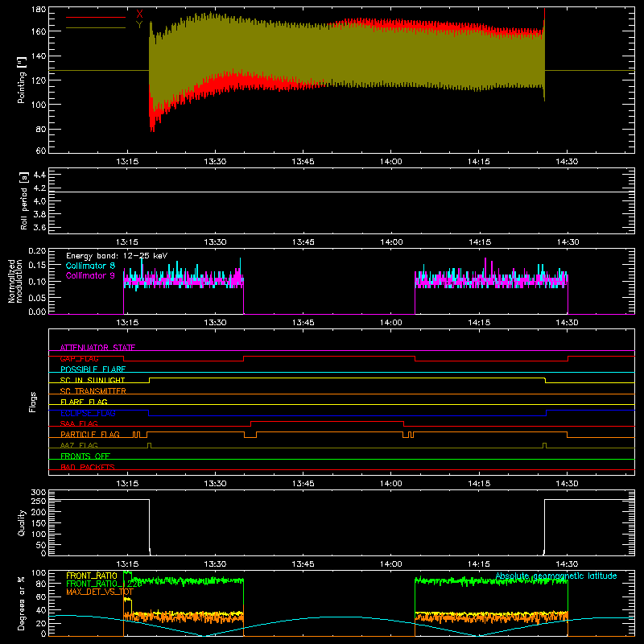
Task: Click the olive Y legend label
Action: point(139,25)
